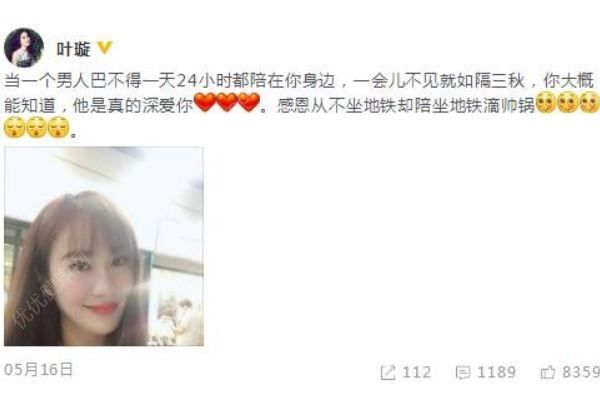The height and width of the screenshot is (400, 600).
Task: Open 叶璇's round profile avatar
Action: point(24,48)
